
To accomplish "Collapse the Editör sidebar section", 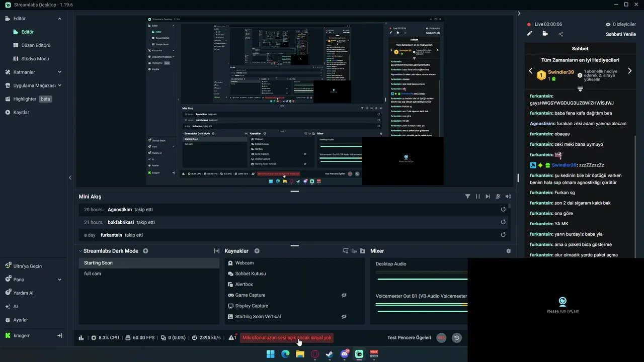I will (x=59, y=19).
